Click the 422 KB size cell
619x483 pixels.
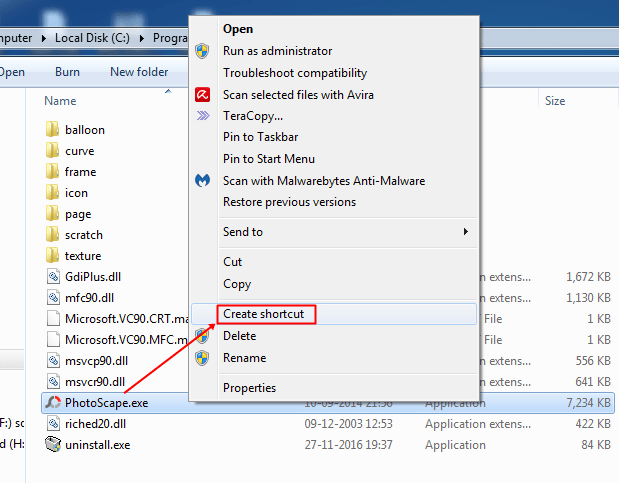[x=593, y=424]
